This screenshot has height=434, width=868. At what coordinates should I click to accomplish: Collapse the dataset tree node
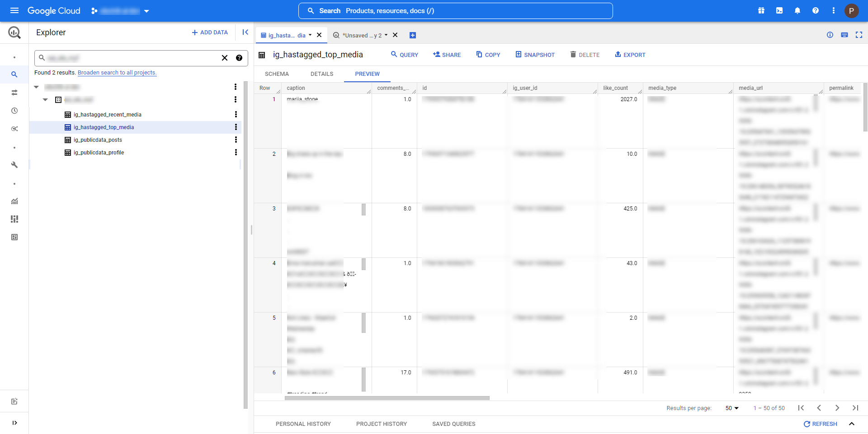click(45, 100)
